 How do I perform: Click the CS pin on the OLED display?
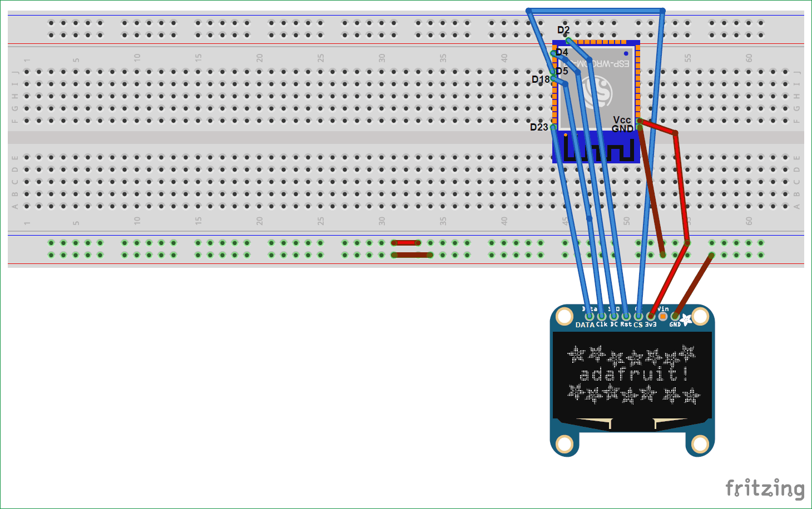pos(638,316)
